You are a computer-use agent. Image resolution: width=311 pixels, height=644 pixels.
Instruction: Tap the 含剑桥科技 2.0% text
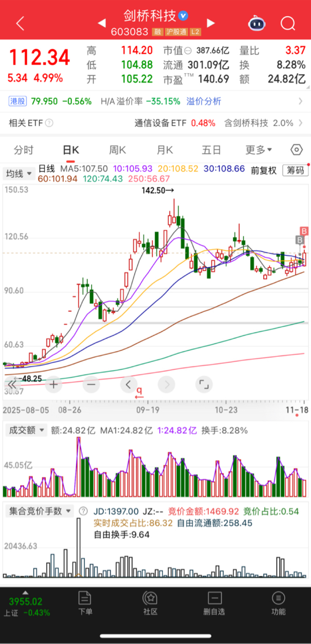click(x=259, y=123)
